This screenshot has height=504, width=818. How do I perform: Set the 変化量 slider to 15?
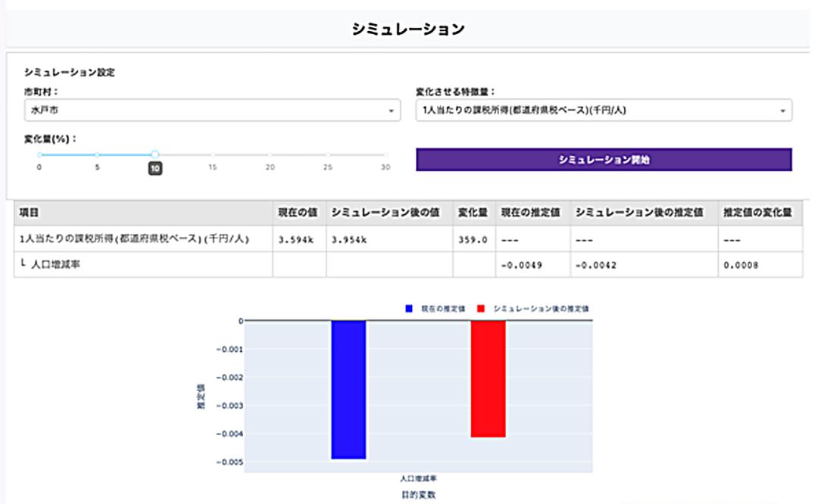(x=213, y=154)
